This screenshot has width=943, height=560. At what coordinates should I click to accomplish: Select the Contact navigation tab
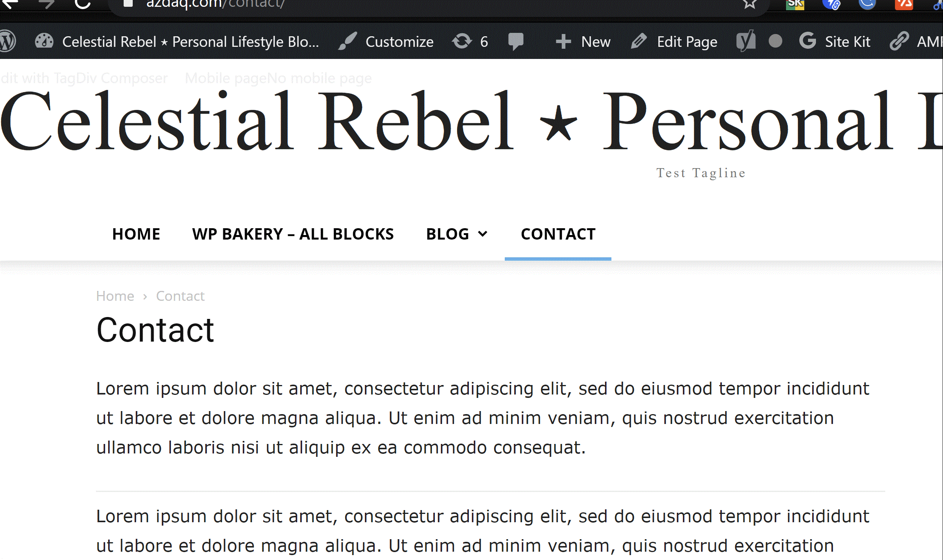click(x=558, y=234)
